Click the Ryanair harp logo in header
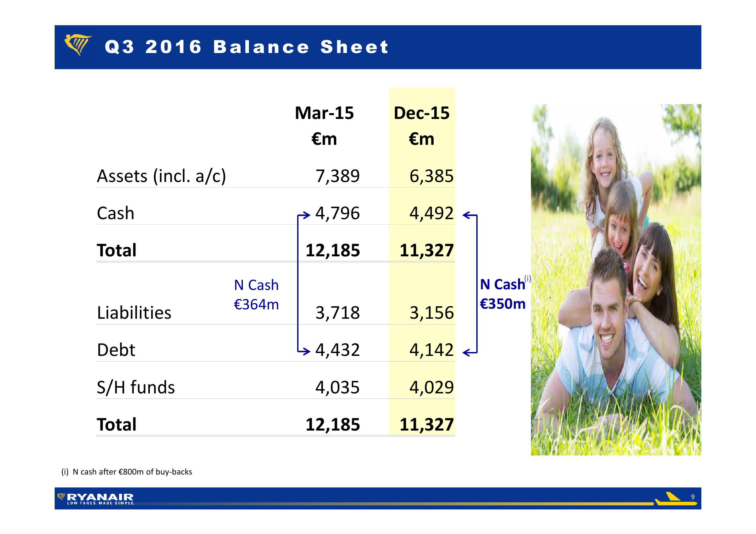 tap(78, 45)
